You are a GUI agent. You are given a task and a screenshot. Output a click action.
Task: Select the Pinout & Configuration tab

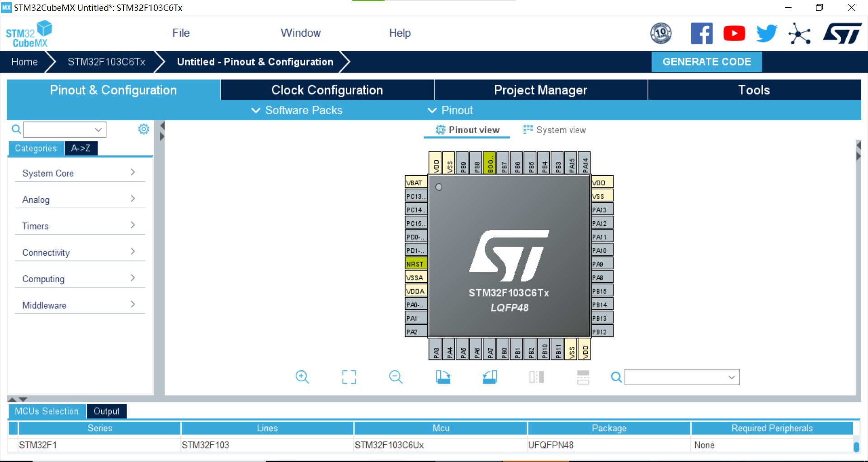pos(113,90)
